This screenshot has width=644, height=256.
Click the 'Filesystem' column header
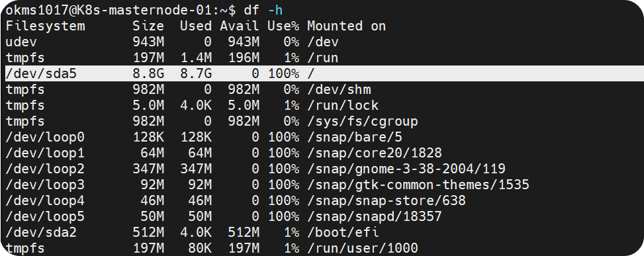[x=45, y=26]
